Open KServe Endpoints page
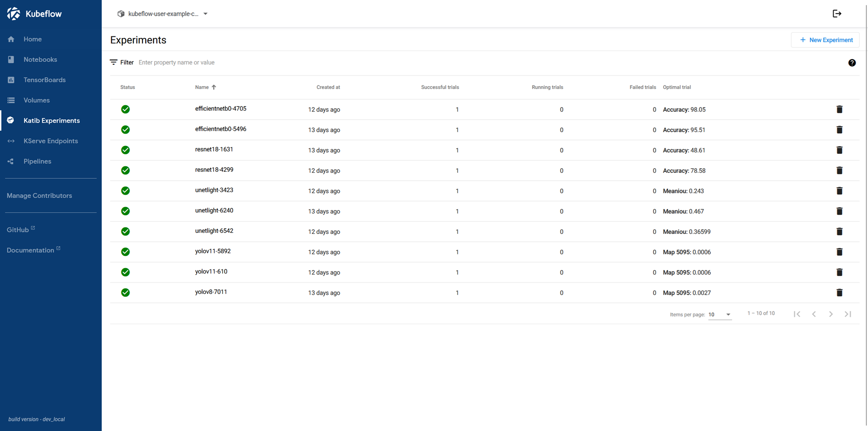 point(50,141)
